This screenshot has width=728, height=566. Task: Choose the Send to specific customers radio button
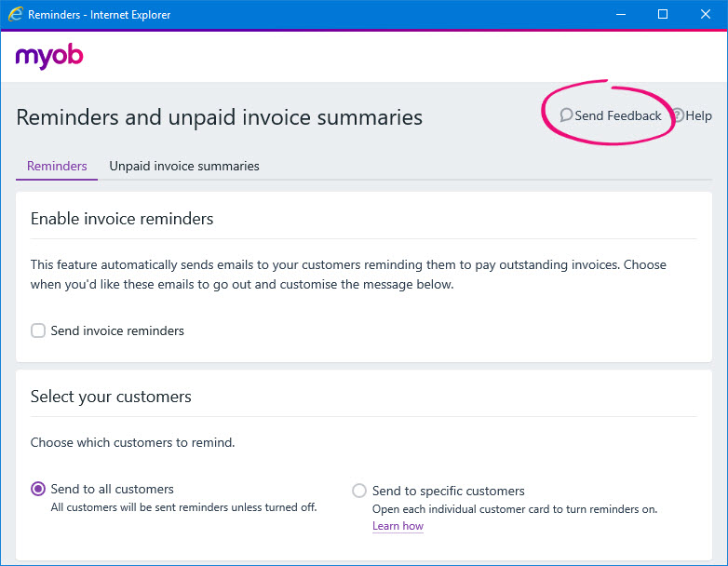click(359, 491)
